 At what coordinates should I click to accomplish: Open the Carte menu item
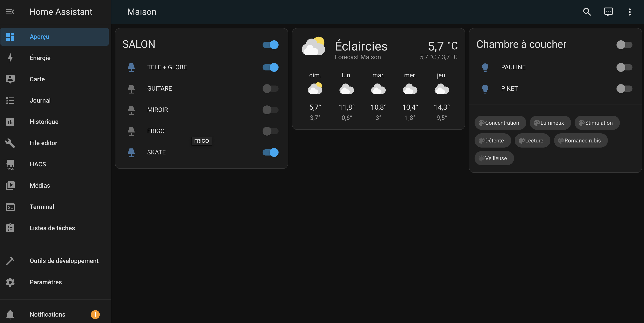tap(55, 79)
